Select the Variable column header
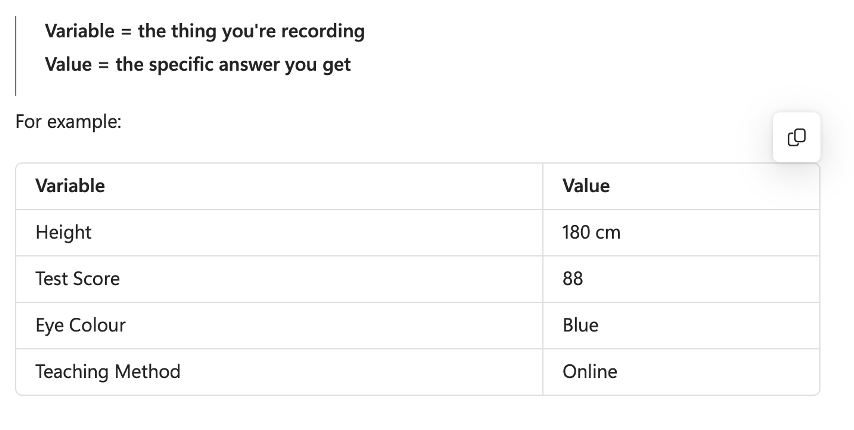854x430 pixels. 279,186
